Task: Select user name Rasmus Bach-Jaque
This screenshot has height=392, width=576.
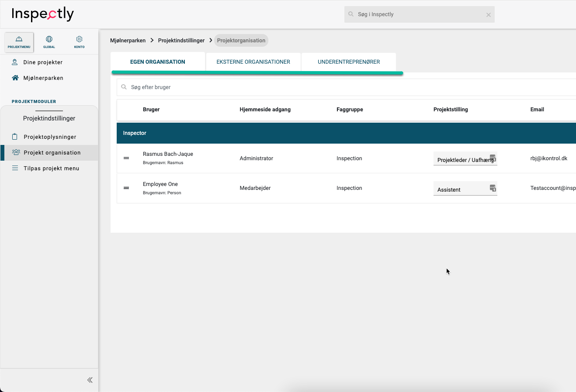Action: 168,154
